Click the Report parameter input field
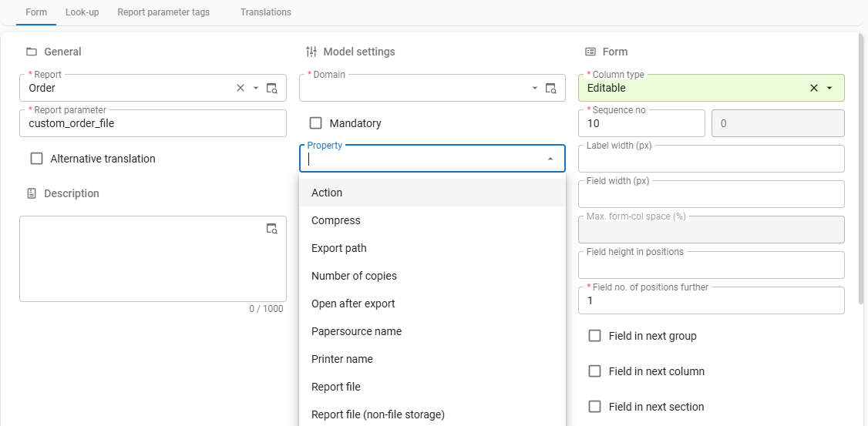Screen dimensions: 868x426 click(153, 123)
